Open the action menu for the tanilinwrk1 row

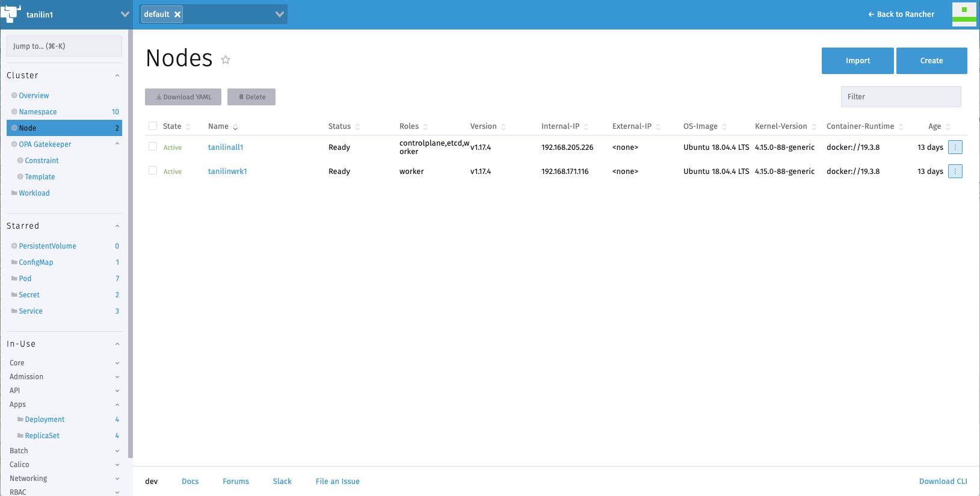(955, 172)
